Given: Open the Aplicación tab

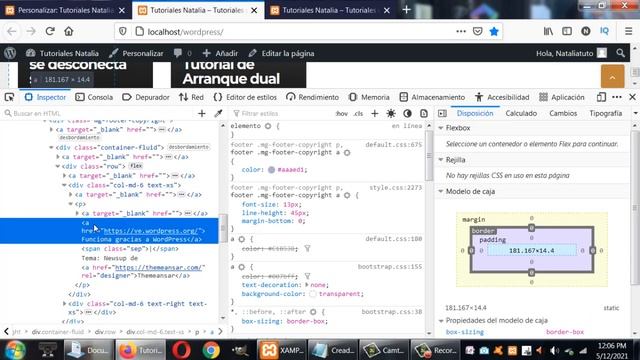Looking at the screenshot, I should (562, 97).
